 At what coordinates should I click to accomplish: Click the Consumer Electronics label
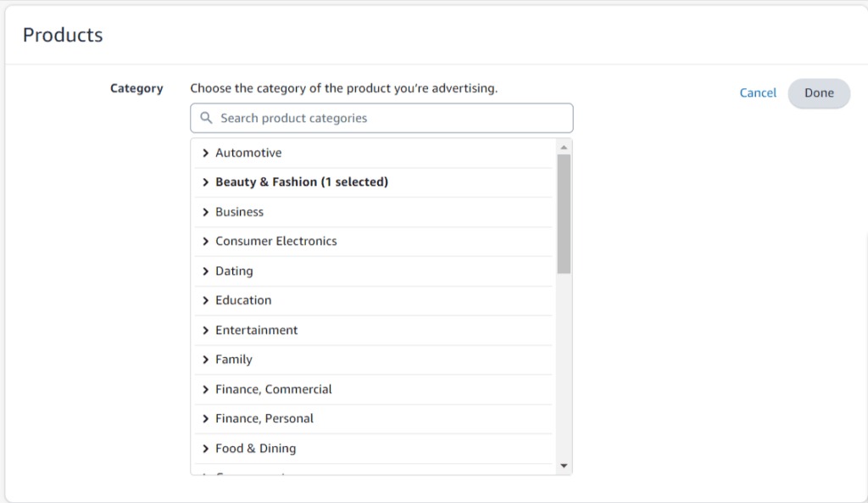[x=275, y=242]
